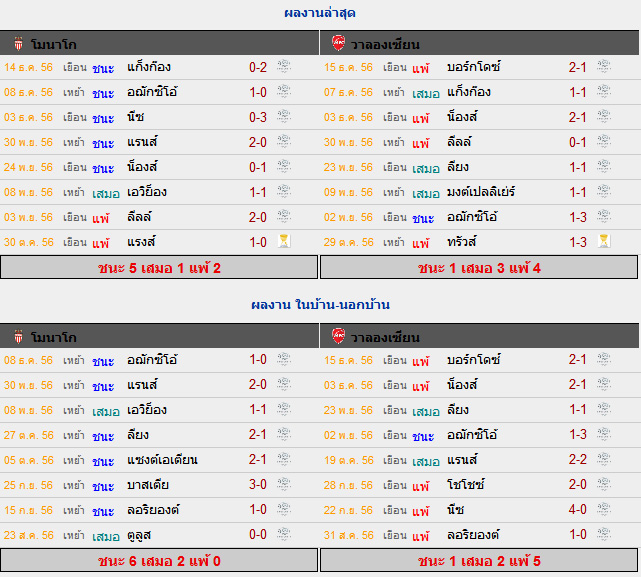Image resolution: width=641 pixels, height=577 pixels.
Task: Click the 0-0 score against ตูลูส
Action: click(258, 534)
